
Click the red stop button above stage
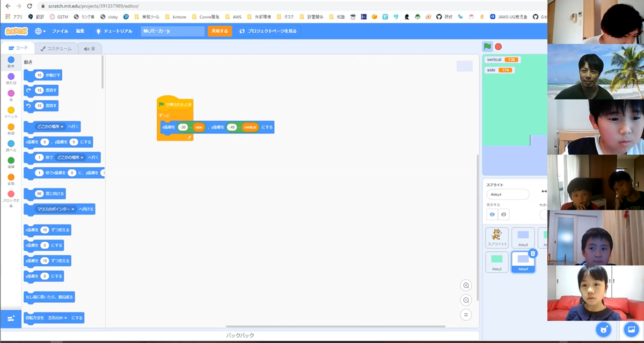[499, 47]
